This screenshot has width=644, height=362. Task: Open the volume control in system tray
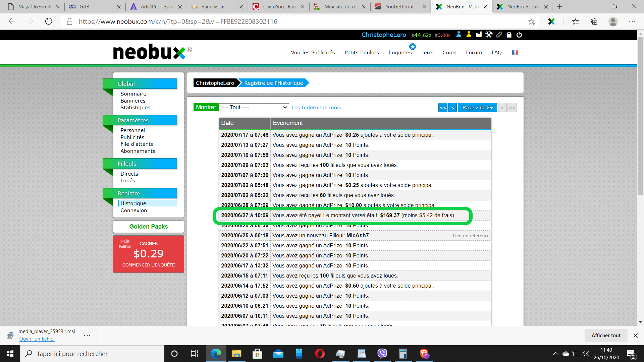coord(586,354)
